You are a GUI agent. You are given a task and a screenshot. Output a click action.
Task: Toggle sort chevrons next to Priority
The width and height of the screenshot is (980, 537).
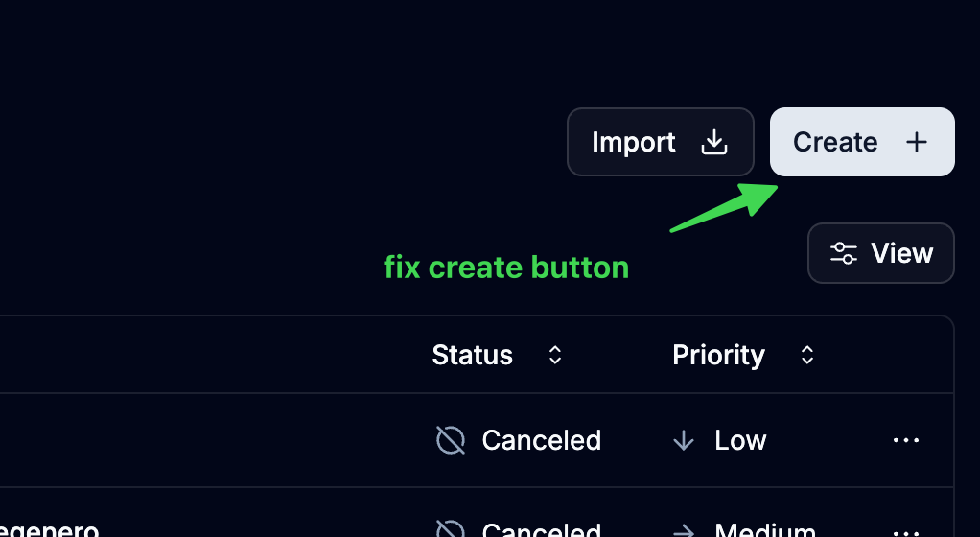pos(807,355)
